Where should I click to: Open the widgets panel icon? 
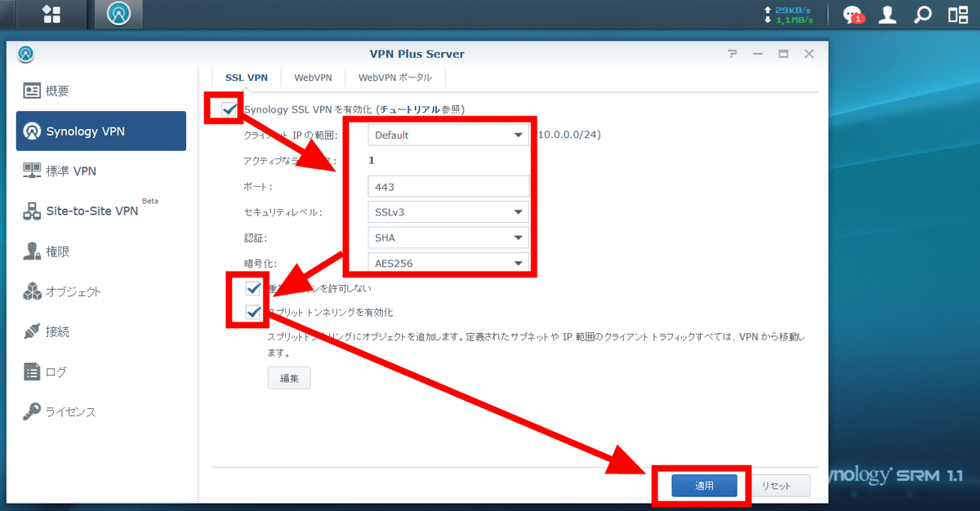tap(958, 15)
